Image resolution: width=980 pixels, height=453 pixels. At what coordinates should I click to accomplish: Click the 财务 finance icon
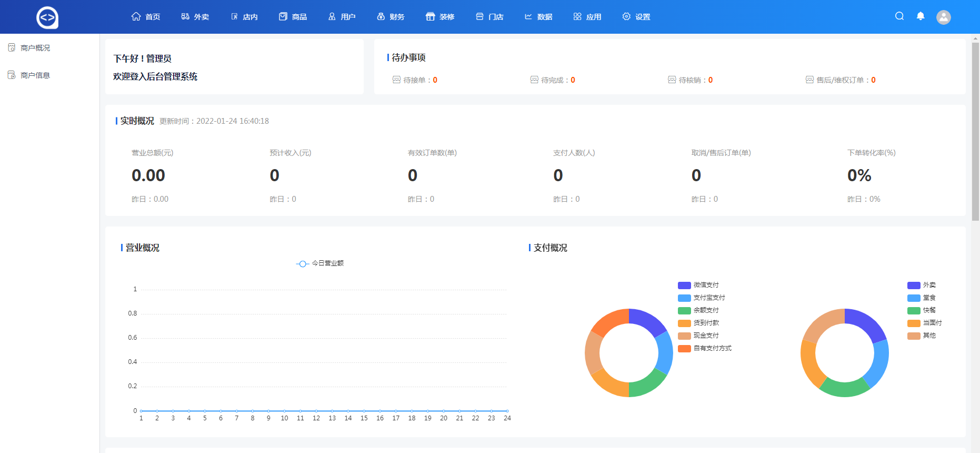point(381,16)
